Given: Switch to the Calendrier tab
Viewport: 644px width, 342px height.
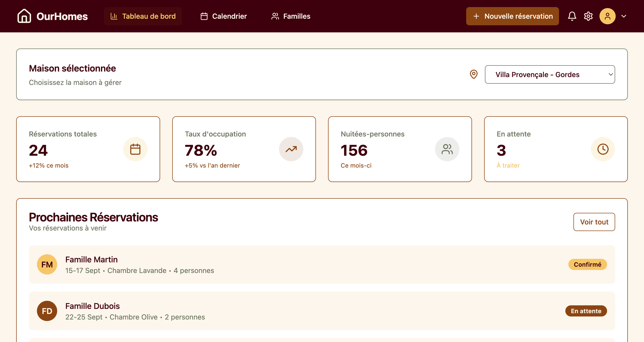Looking at the screenshot, I should pyautogui.click(x=224, y=16).
